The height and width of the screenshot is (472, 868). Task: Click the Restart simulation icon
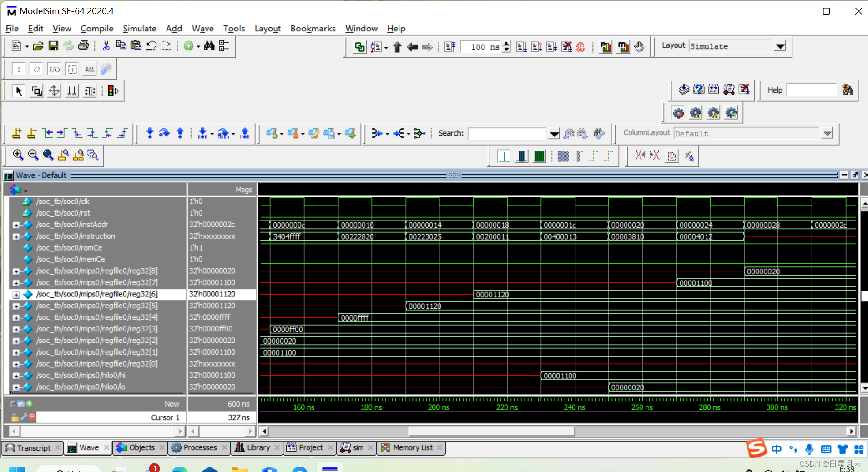tap(450, 47)
